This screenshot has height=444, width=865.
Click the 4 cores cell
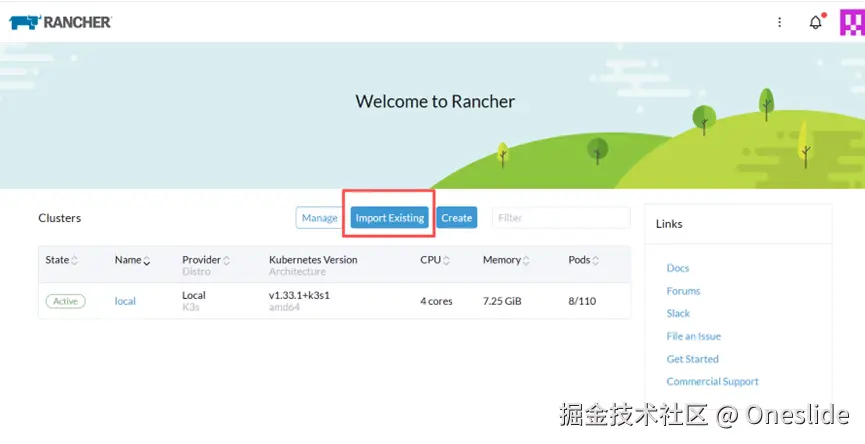pos(436,301)
